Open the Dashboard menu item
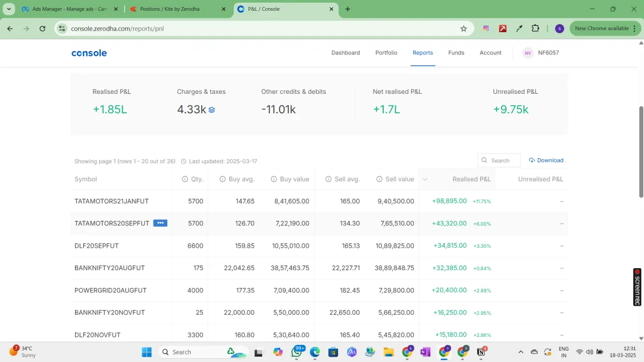This screenshot has width=644, height=362. pos(346,53)
